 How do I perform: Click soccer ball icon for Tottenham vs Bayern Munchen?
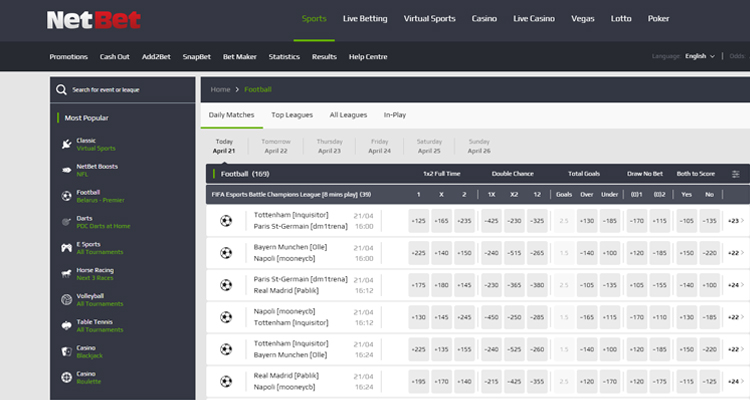tap(226, 349)
